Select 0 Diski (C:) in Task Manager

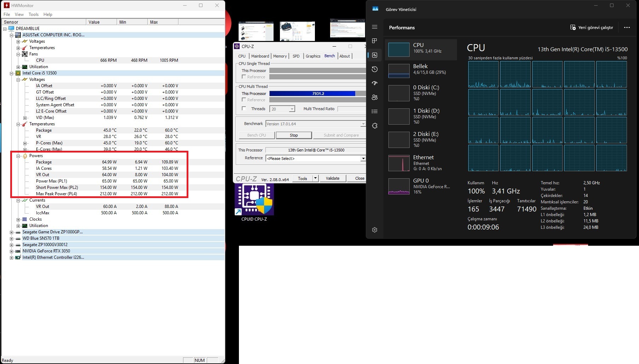coord(421,93)
